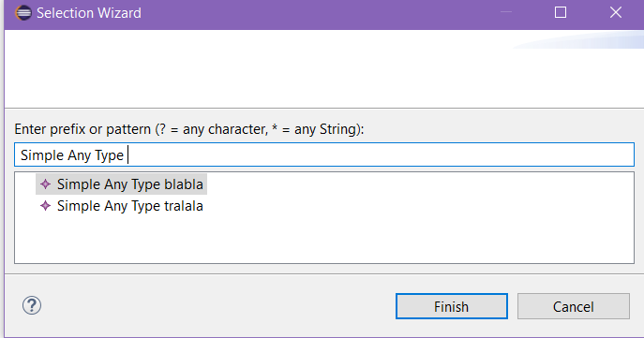
Task: Click the Enter prefix or pattern label
Action: point(189,129)
